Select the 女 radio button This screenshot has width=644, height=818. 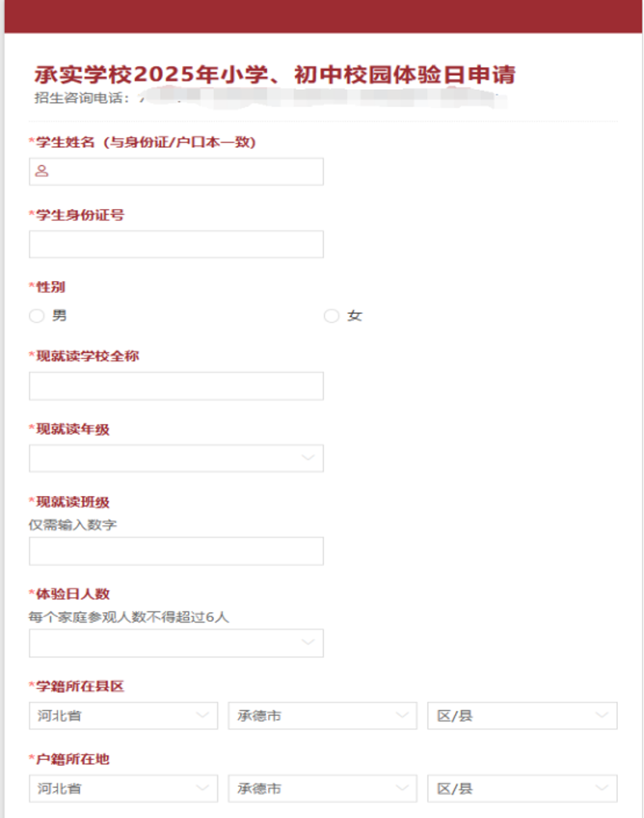tap(331, 316)
